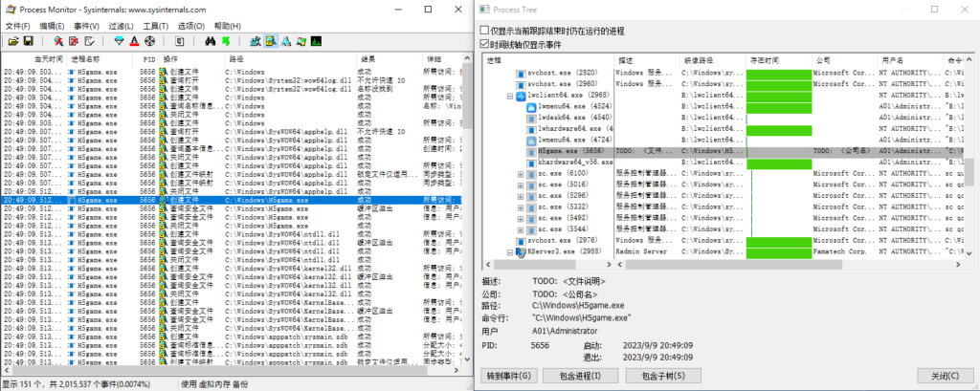
Task: Click the 关闭(C) button in Process Tree
Action: (945, 376)
